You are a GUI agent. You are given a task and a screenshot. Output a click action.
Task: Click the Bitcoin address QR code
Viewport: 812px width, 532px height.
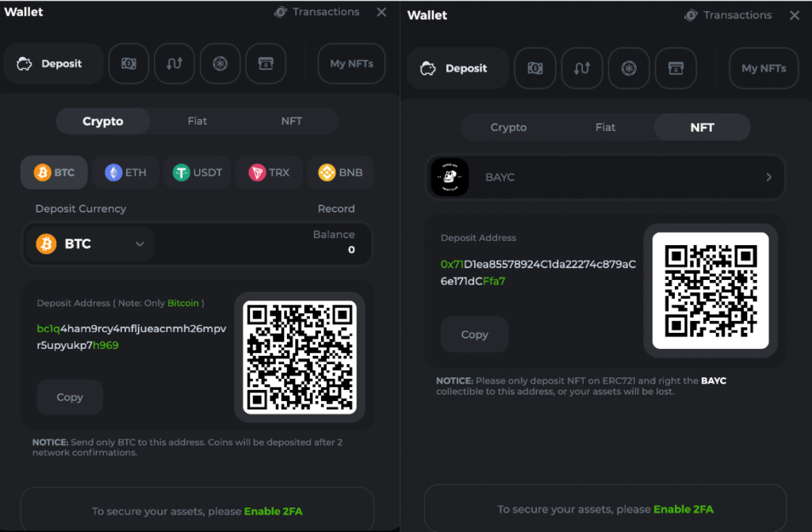click(299, 357)
